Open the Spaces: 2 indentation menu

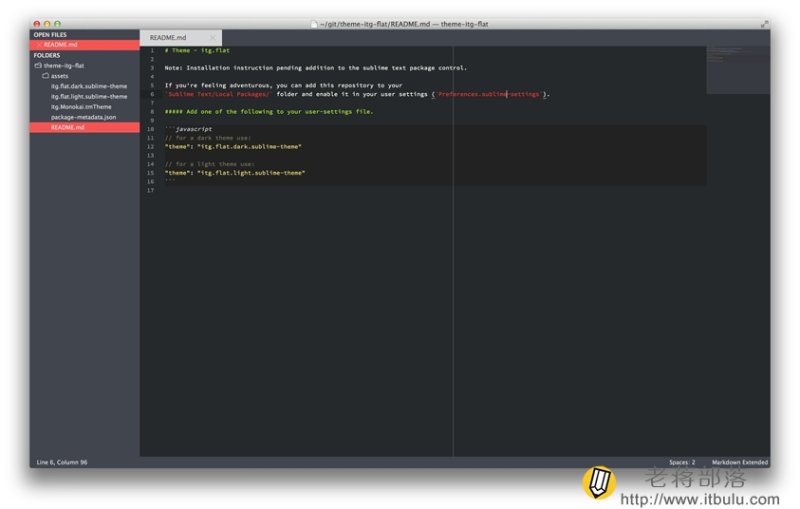click(x=682, y=462)
